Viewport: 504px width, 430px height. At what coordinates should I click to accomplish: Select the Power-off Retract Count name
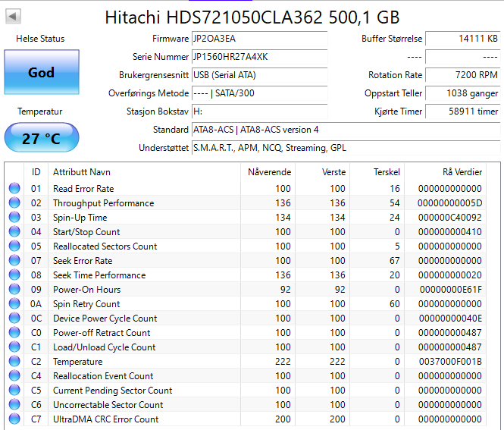tap(102, 333)
